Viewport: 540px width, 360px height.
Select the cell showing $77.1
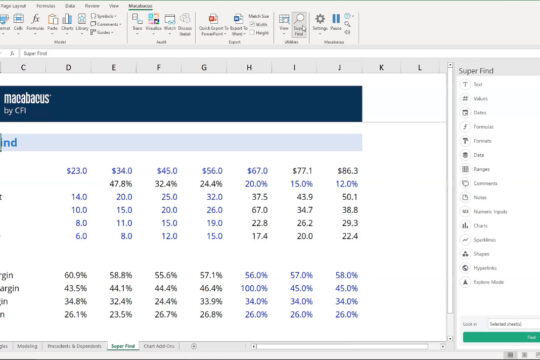(294, 171)
